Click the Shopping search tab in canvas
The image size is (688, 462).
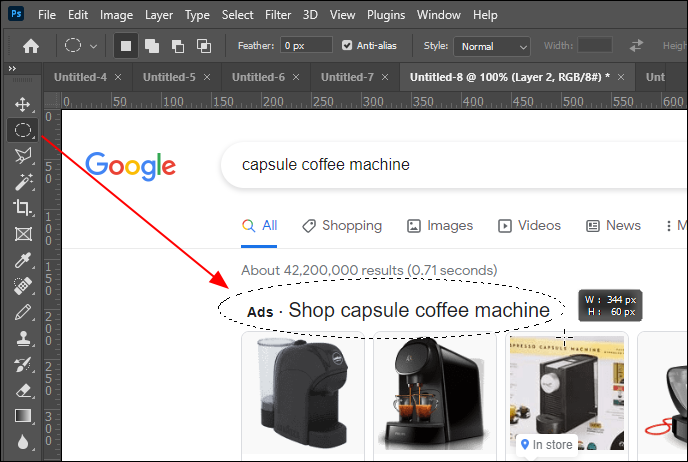coord(342,226)
